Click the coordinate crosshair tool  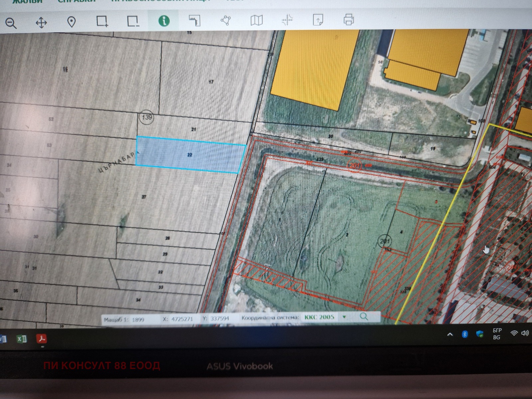(x=287, y=20)
